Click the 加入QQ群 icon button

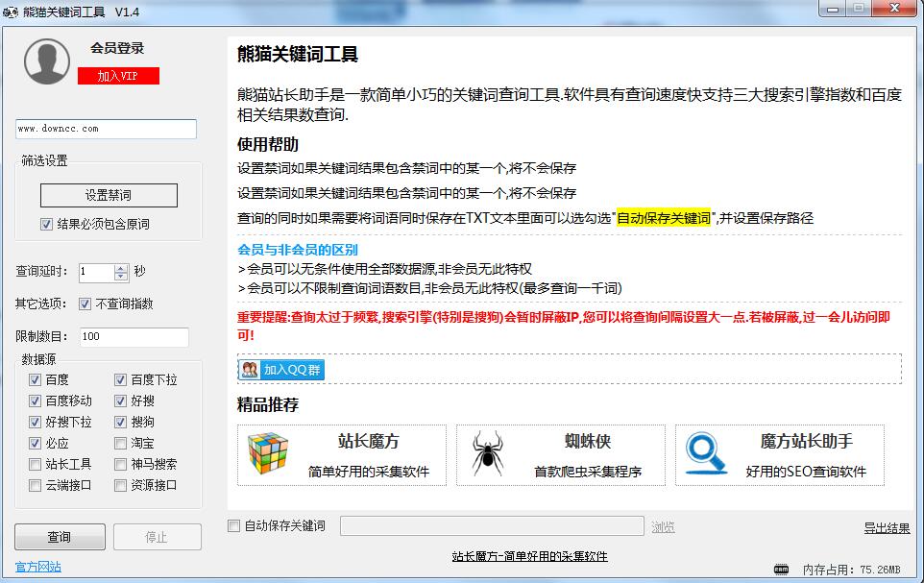pyautogui.click(x=248, y=369)
